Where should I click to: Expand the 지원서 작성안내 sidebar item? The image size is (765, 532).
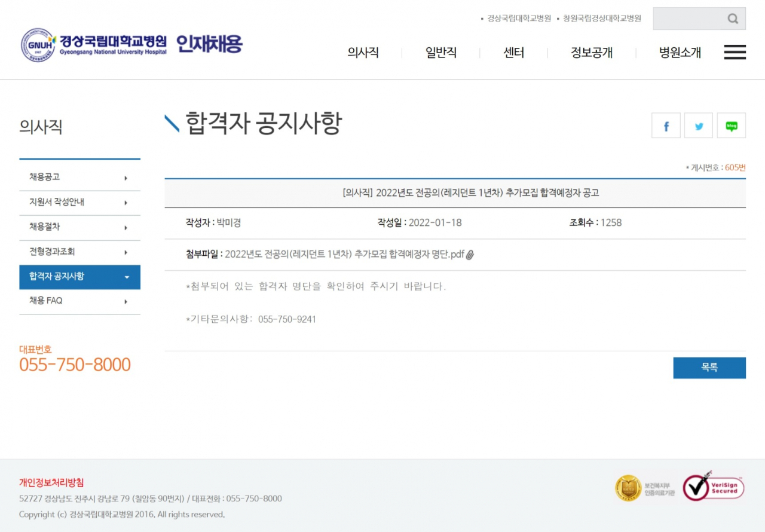(x=79, y=203)
